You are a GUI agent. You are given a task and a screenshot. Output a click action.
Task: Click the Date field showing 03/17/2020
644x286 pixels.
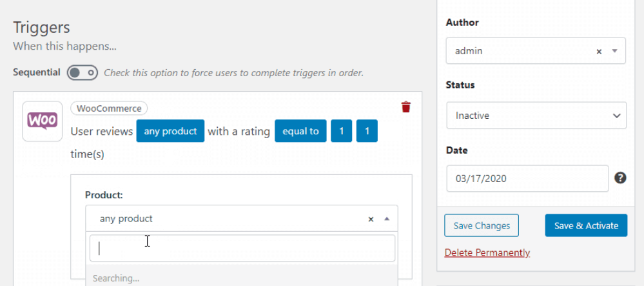(x=527, y=178)
